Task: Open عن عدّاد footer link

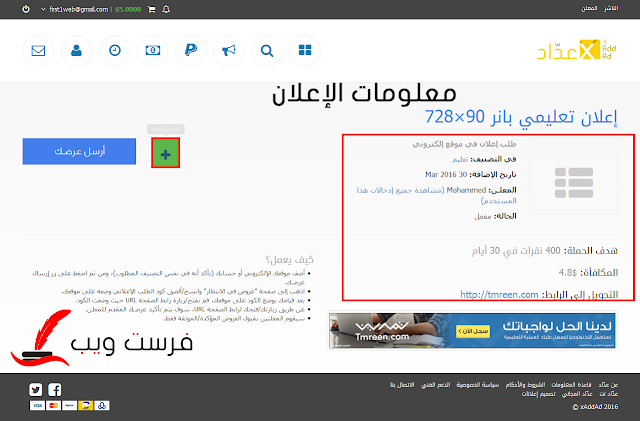Action: coord(608,385)
